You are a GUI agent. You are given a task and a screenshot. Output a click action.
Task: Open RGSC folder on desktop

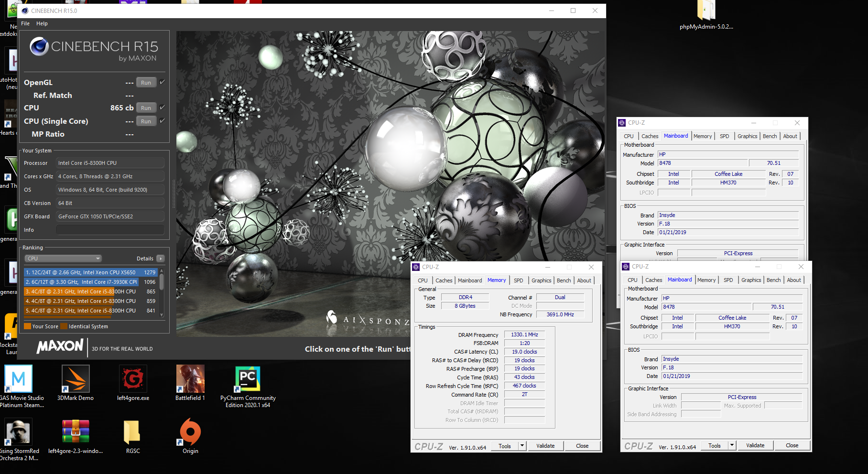(x=133, y=435)
